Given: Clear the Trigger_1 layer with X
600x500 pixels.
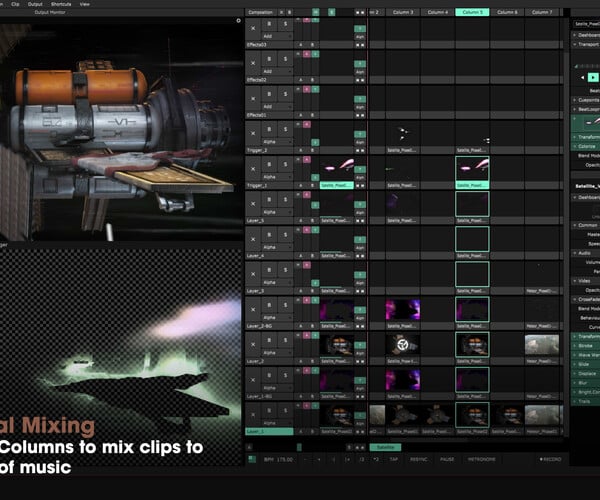Looking at the screenshot, I should click(x=253, y=169).
